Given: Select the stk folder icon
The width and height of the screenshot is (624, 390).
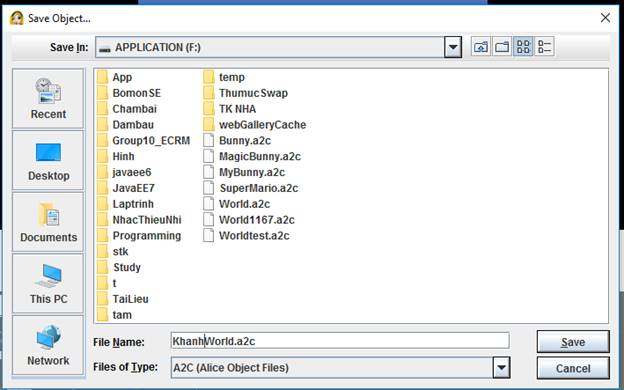Looking at the screenshot, I should pyautogui.click(x=103, y=252).
